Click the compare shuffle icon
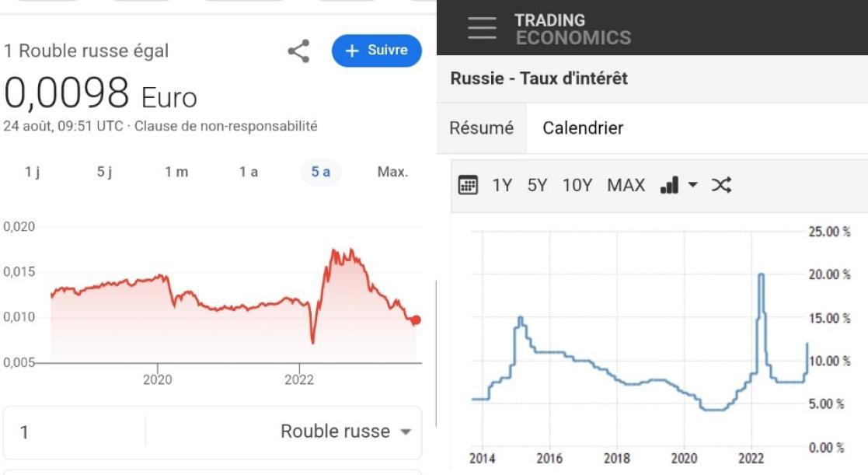Viewport: 868px width, 475px height. tap(721, 185)
